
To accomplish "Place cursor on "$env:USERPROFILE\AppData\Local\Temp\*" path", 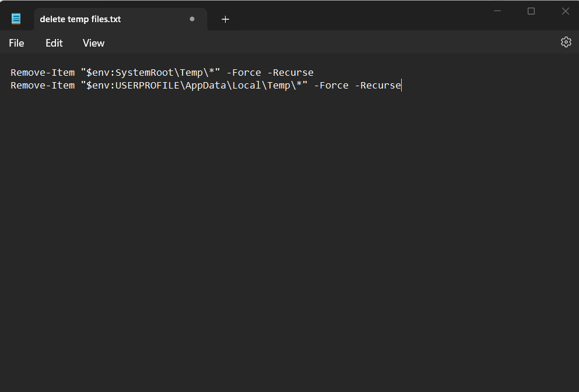I will pos(194,86).
